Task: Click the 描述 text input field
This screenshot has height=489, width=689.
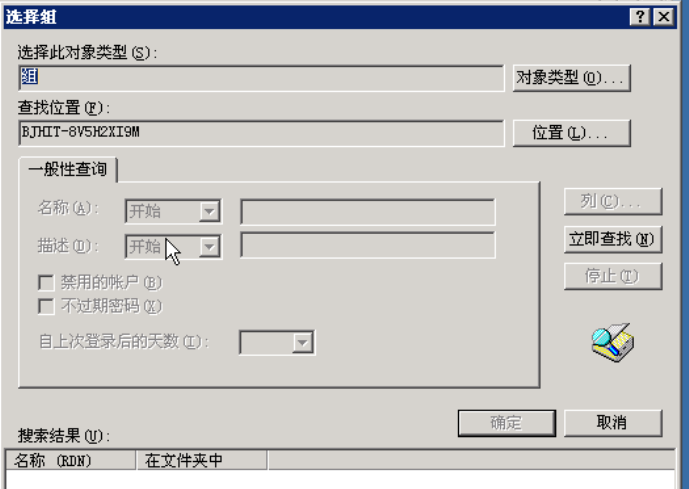Action: click(368, 245)
